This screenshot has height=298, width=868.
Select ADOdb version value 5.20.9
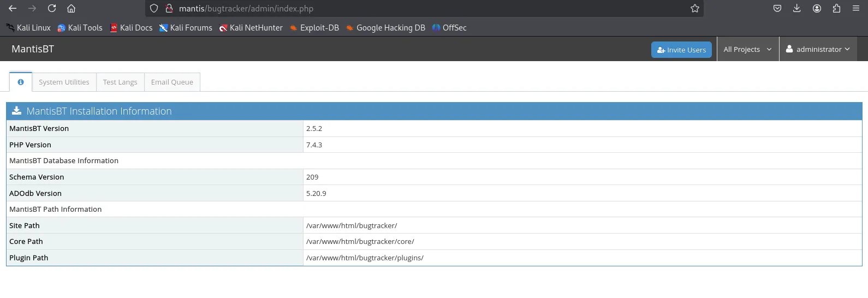point(316,194)
